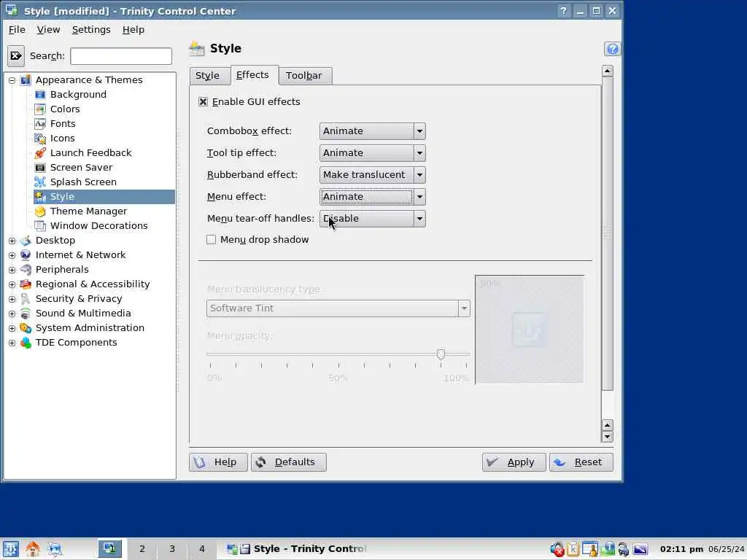
Task: Click the Security & Privacy icon
Action: (26, 299)
